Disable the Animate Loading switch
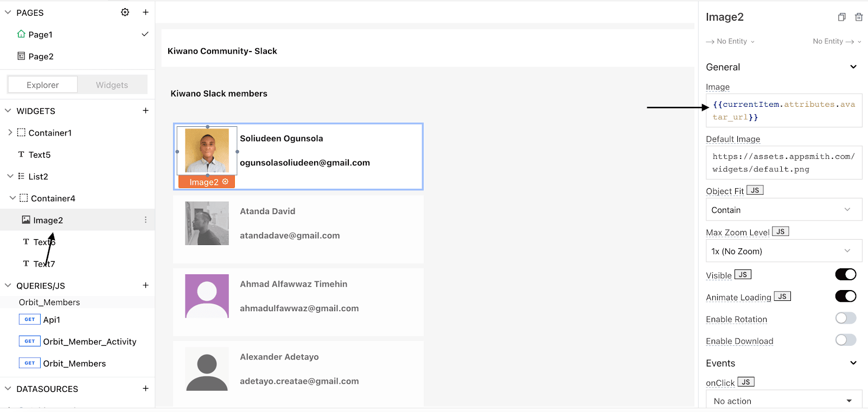 pyautogui.click(x=845, y=297)
